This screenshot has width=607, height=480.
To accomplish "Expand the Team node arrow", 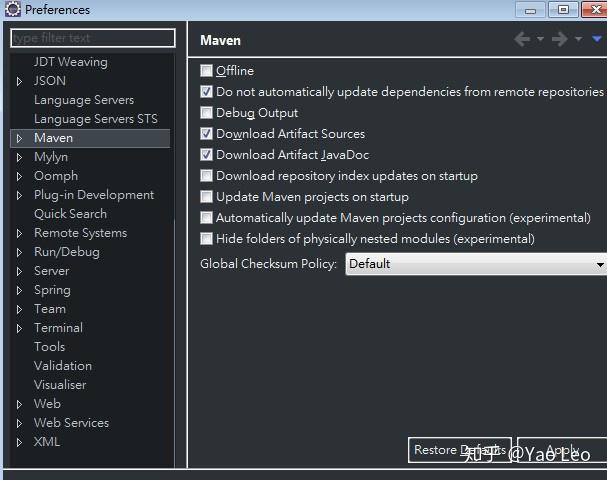I will [x=19, y=309].
